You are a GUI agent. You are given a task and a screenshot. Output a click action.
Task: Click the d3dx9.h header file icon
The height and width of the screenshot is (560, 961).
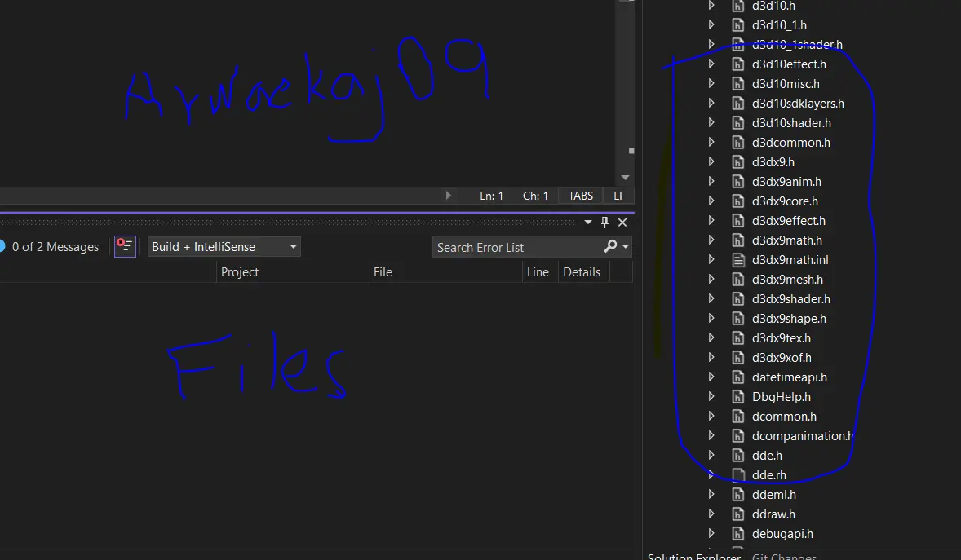(x=738, y=161)
